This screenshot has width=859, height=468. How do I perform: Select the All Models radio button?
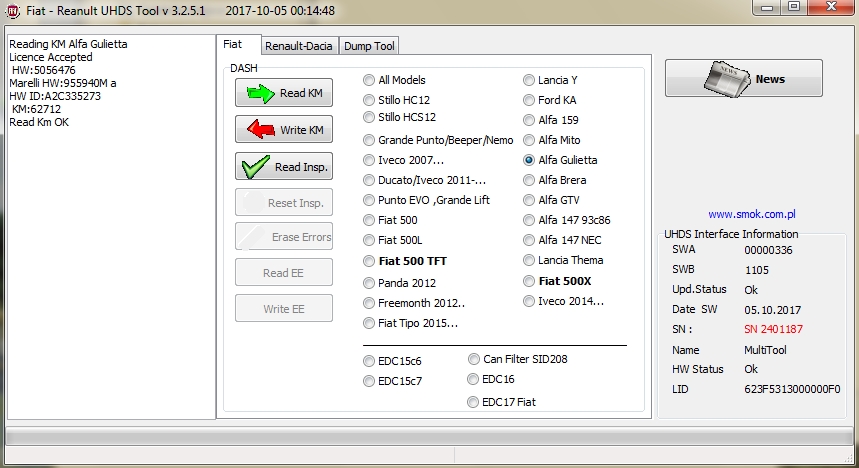369,80
